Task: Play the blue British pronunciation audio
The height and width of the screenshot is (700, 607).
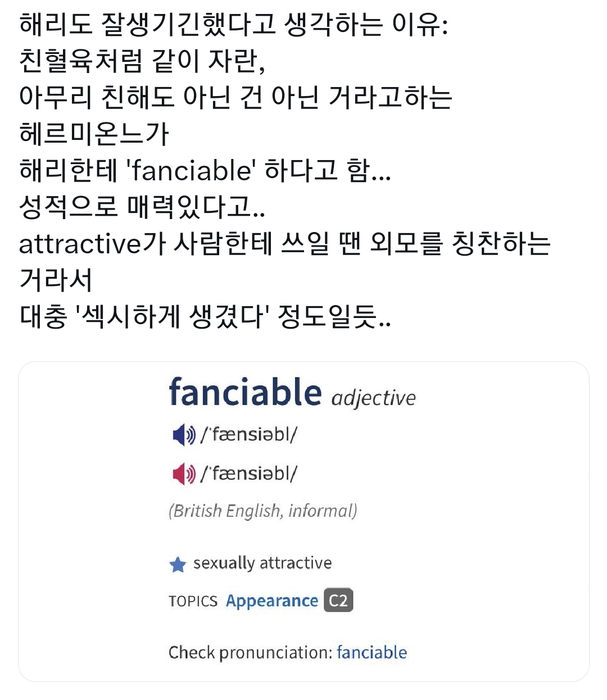Action: [183, 435]
